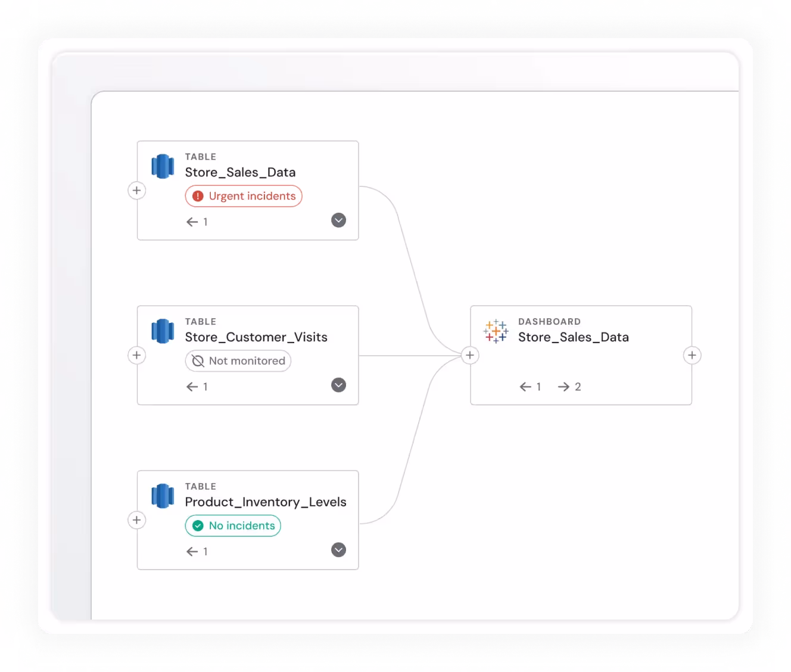Select the Store_Sales_Data table name
Viewport: 791px width, 672px height.
(x=241, y=173)
